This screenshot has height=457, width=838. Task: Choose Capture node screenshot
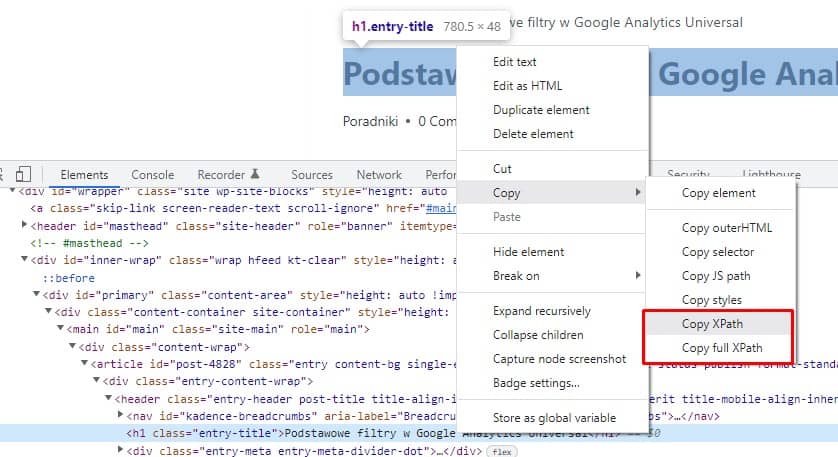559,359
